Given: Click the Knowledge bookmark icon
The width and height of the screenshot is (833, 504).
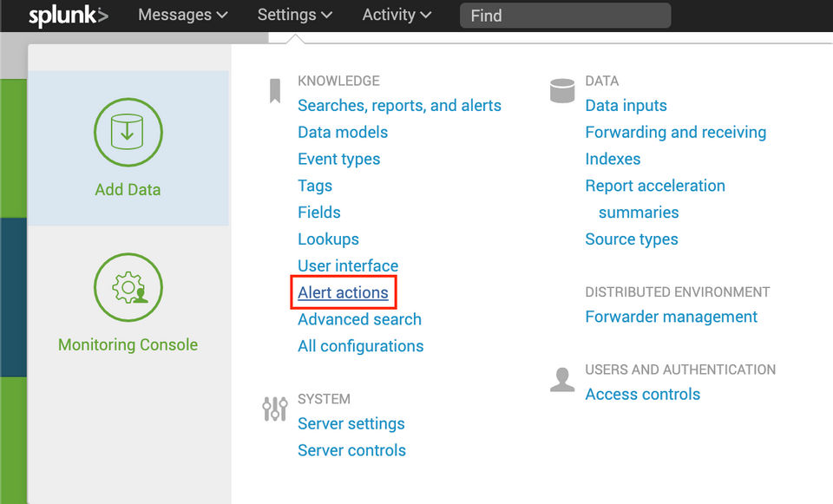Looking at the screenshot, I should (x=274, y=90).
